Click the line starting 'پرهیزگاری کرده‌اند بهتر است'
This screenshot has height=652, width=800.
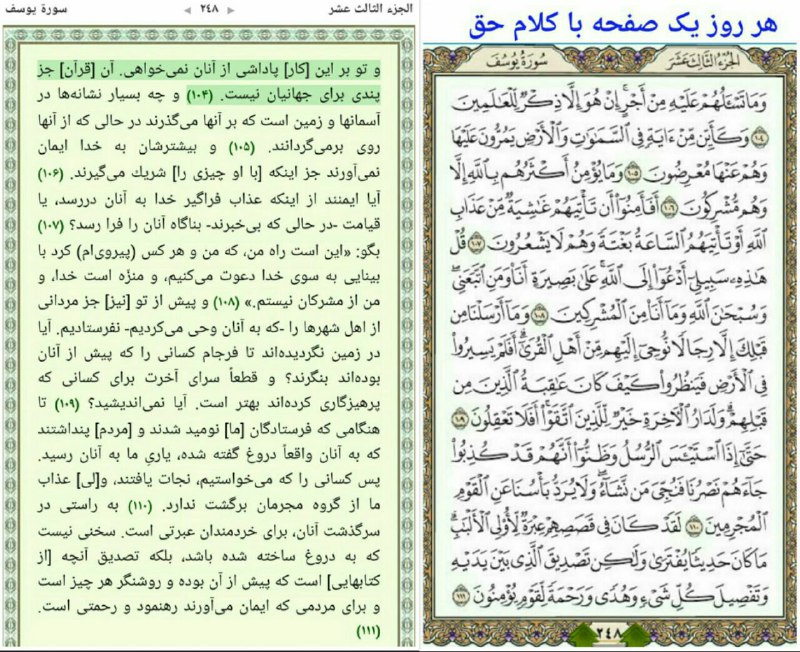click(209, 405)
